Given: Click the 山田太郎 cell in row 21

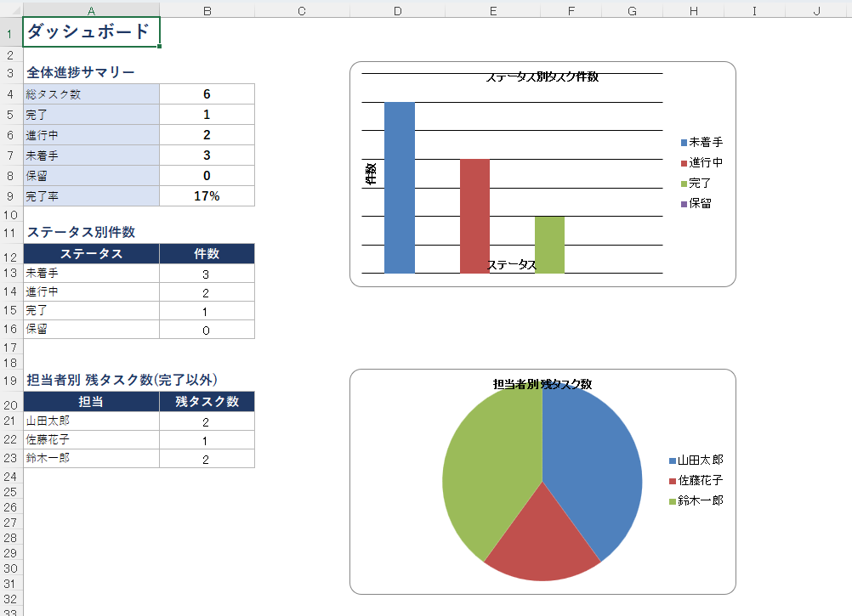Looking at the screenshot, I should (x=91, y=421).
